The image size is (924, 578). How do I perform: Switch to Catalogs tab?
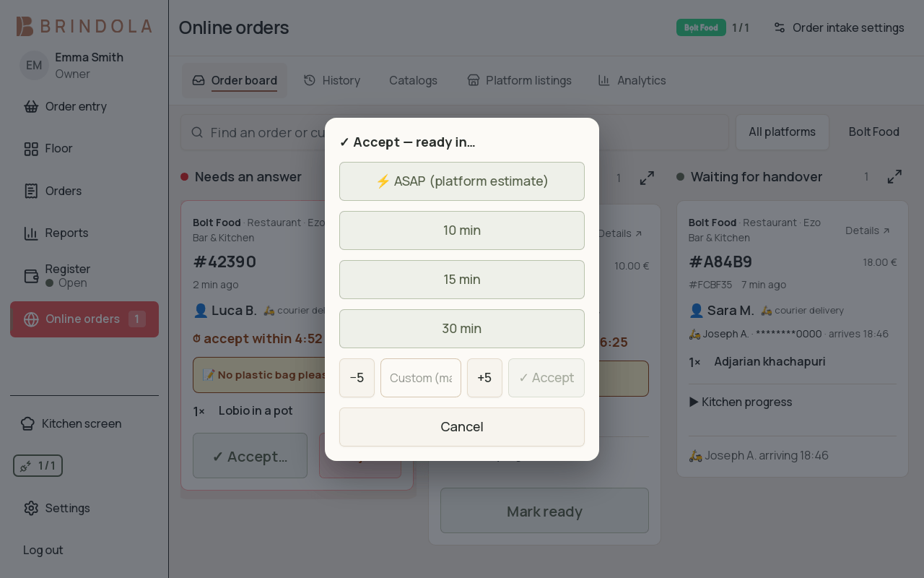coord(413,80)
